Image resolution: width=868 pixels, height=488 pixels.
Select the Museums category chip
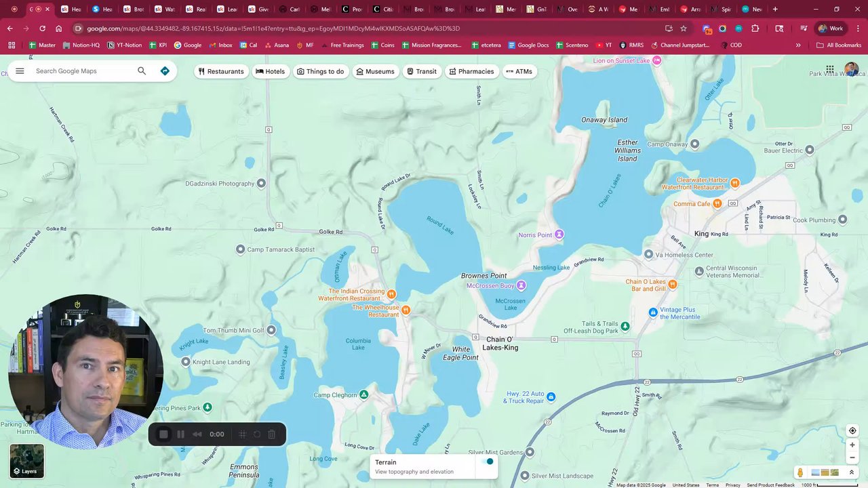coord(376,71)
